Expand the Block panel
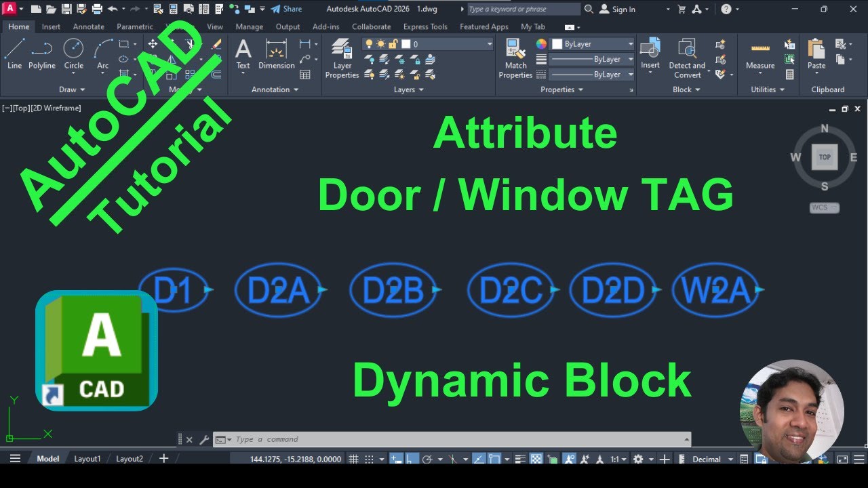The height and width of the screenshot is (488, 868). point(686,89)
